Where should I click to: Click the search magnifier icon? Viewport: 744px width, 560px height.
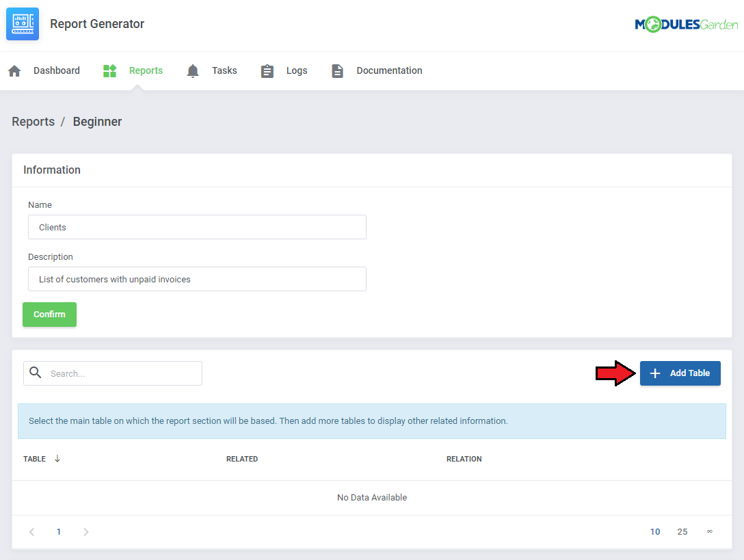(36, 373)
